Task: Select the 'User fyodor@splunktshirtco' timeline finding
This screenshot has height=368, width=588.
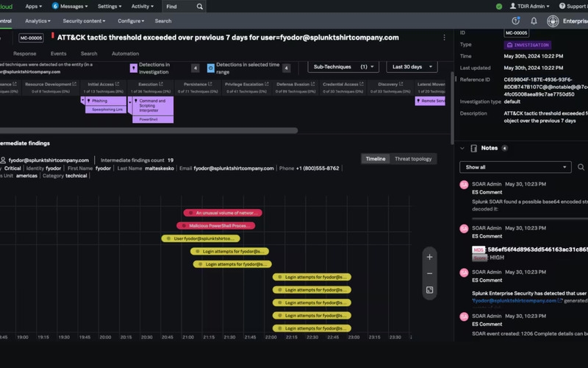Action: [201, 238]
